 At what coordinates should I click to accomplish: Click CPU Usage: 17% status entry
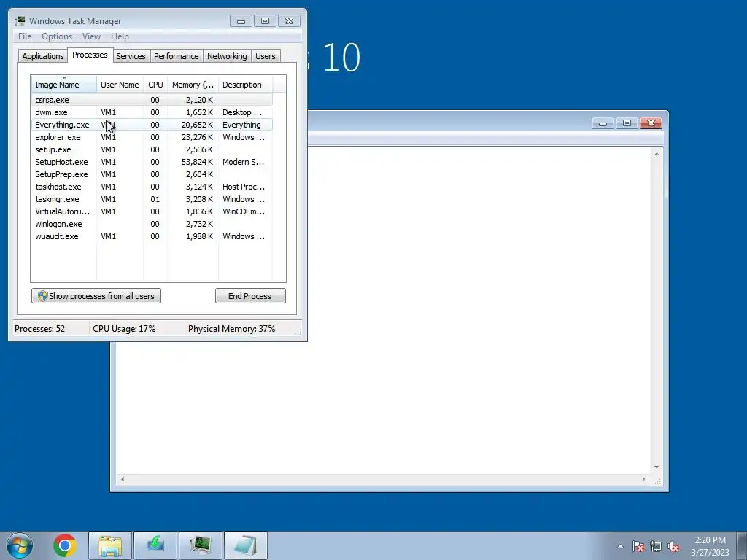[124, 329]
